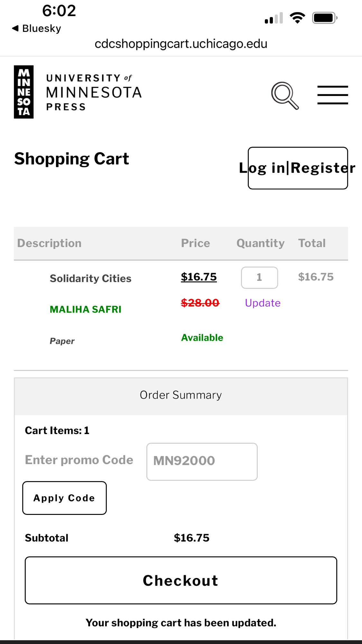Screen dimensions: 362x644
Task: Tap the cellular signal bars
Action: click(x=274, y=18)
